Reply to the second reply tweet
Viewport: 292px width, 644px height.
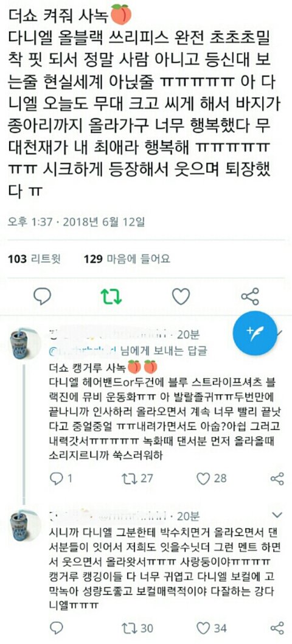(56, 628)
